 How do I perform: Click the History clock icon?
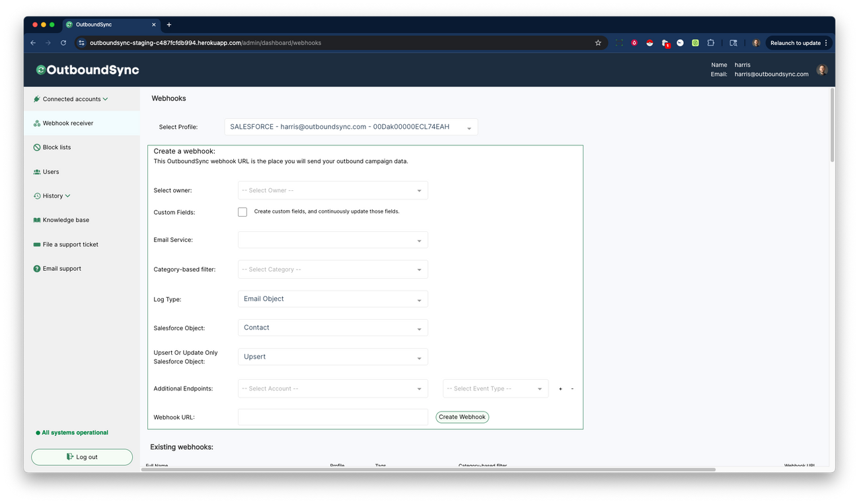coord(37,196)
